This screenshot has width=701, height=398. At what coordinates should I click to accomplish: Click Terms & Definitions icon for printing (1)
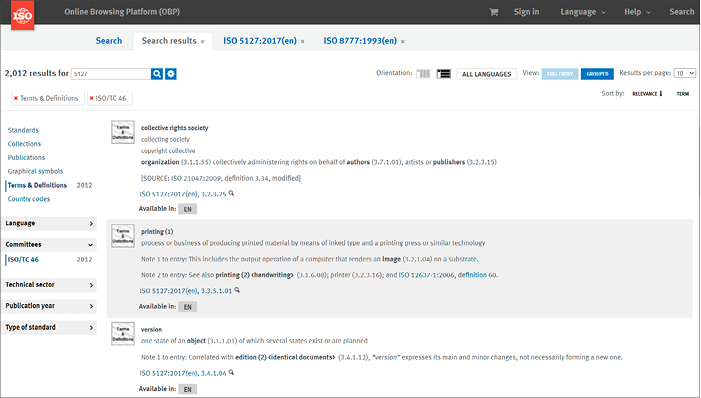pos(122,236)
